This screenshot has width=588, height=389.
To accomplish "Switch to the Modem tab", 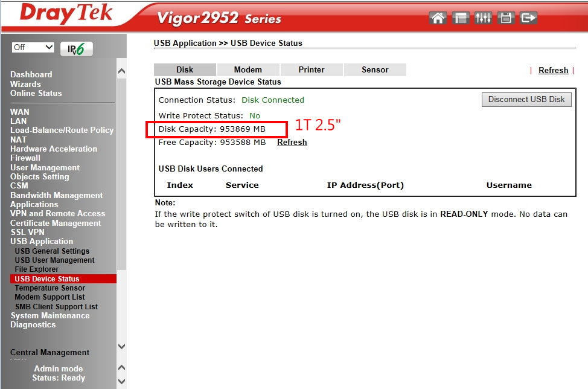I will [x=248, y=70].
